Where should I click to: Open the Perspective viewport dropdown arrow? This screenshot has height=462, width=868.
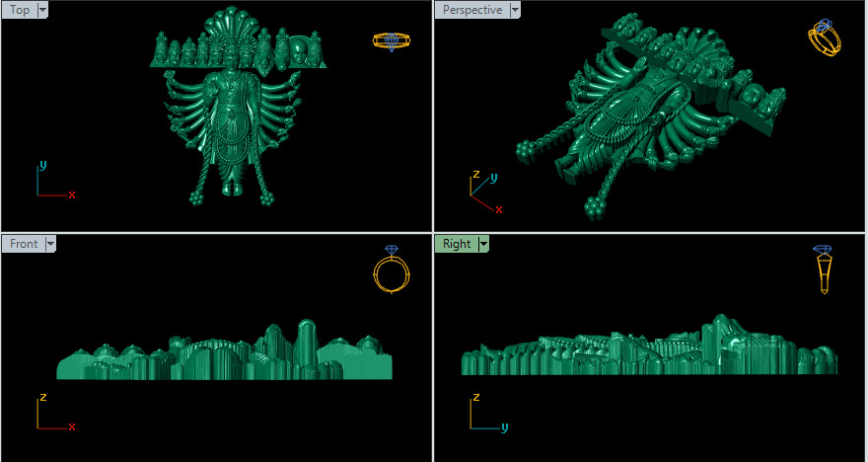tap(515, 10)
